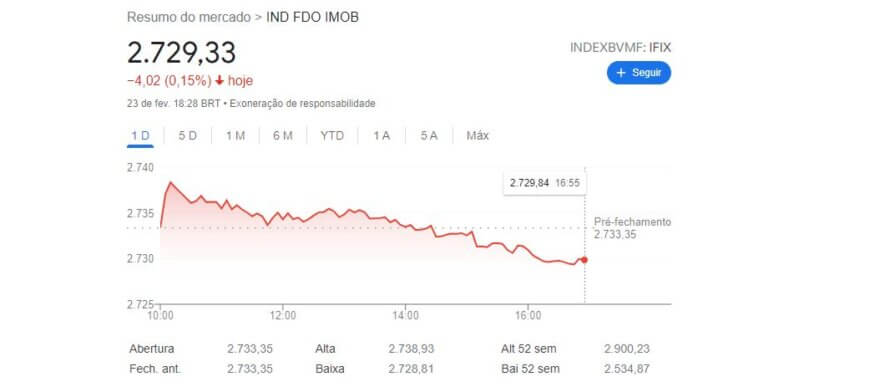Click the red endpoint dot on chart
This screenshot has height=392, width=895.
(584, 260)
